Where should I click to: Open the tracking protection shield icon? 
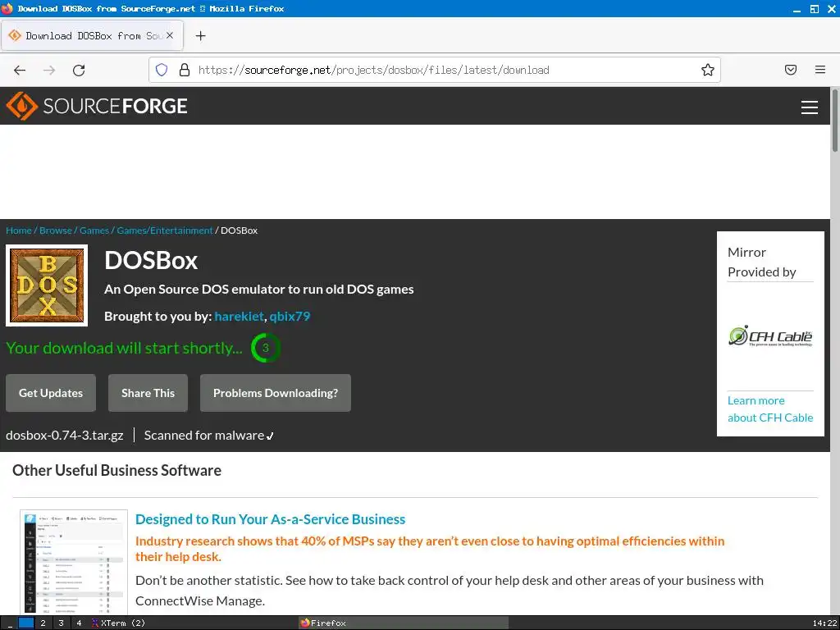tap(162, 70)
